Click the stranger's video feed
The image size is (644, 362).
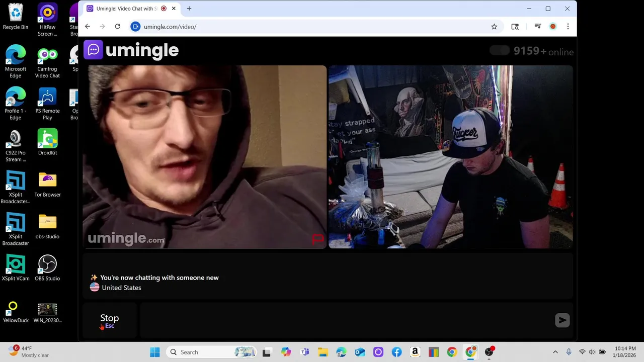[x=205, y=157]
